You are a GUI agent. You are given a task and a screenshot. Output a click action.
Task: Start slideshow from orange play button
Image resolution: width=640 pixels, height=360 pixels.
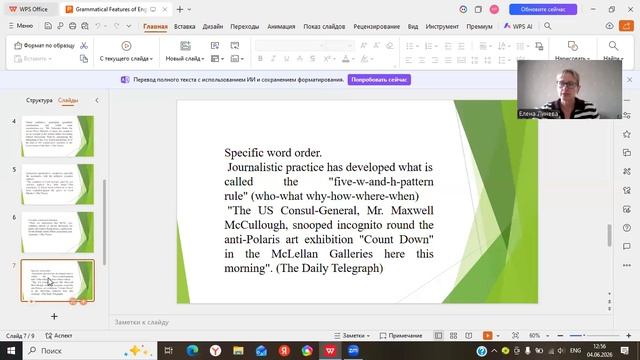click(487, 336)
